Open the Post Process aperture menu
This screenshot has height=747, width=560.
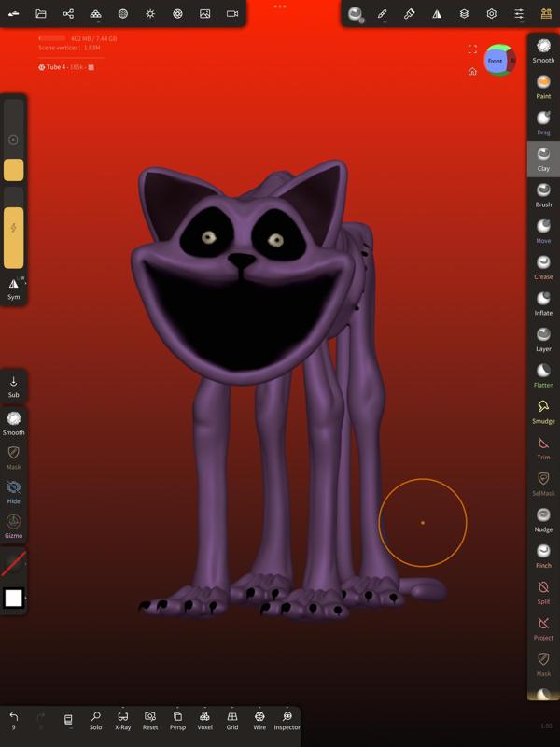[177, 14]
